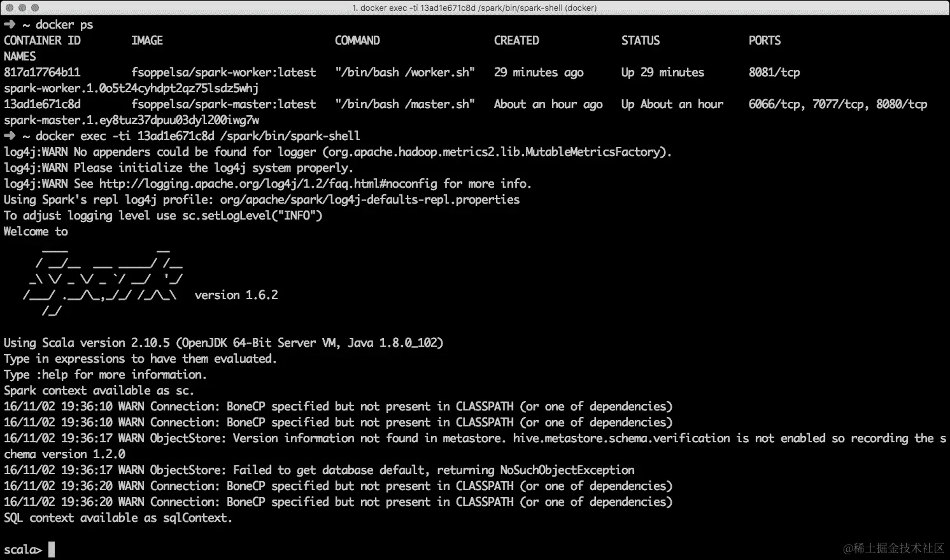
Task: Click the 8080/tcp port entry
Action: [902, 104]
